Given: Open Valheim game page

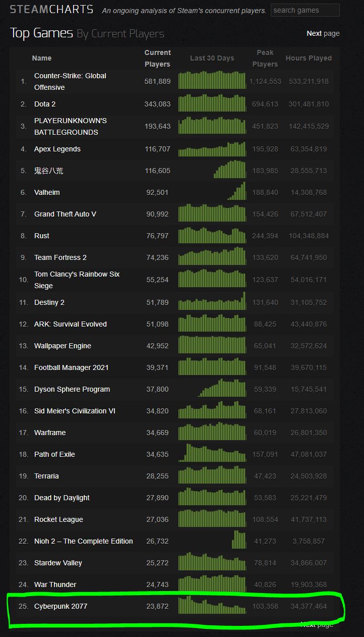Looking at the screenshot, I should [x=47, y=192].
